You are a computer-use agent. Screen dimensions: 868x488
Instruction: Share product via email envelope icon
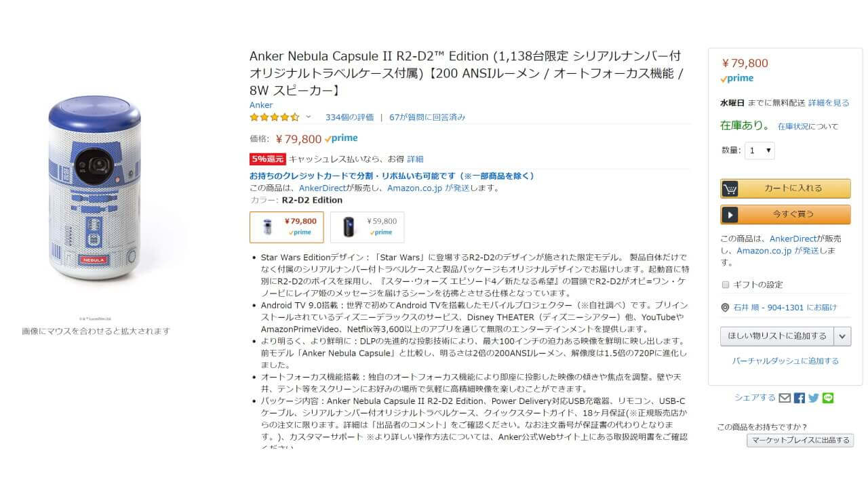pos(785,398)
